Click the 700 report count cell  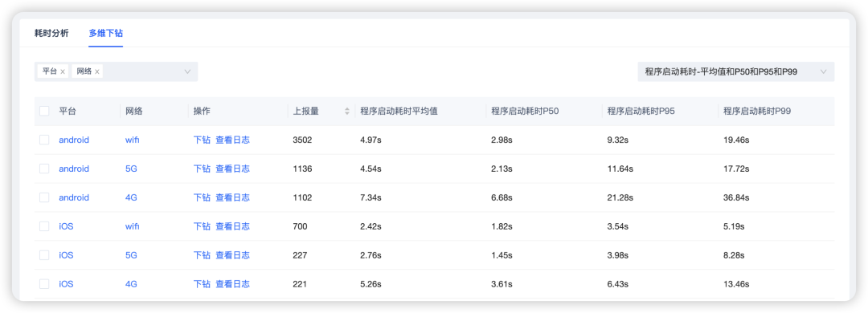click(300, 226)
